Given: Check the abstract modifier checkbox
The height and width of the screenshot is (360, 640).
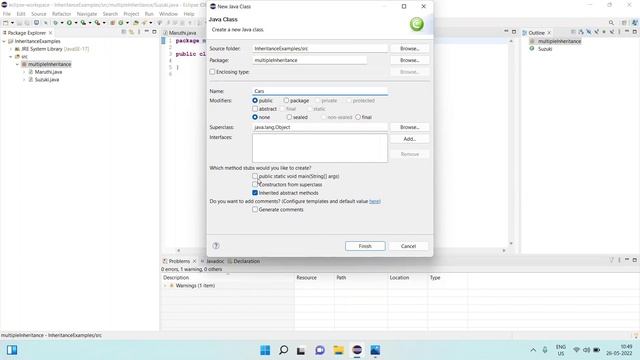Looking at the screenshot, I should pyautogui.click(x=255, y=109).
